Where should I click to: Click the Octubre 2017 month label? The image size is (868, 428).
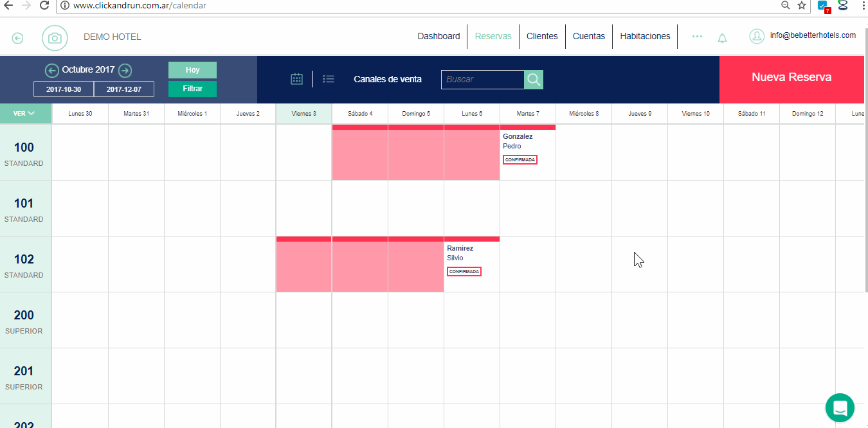coord(88,70)
